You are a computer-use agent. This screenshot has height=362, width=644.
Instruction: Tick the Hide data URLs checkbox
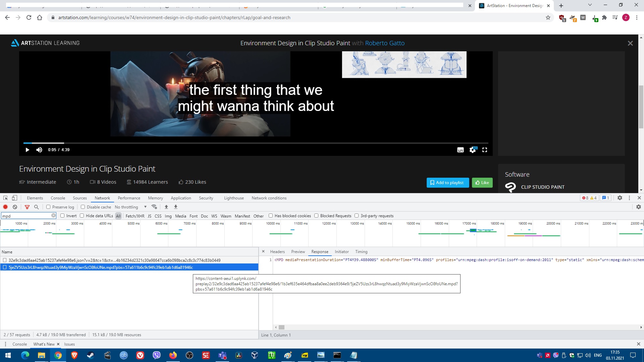[x=82, y=216]
